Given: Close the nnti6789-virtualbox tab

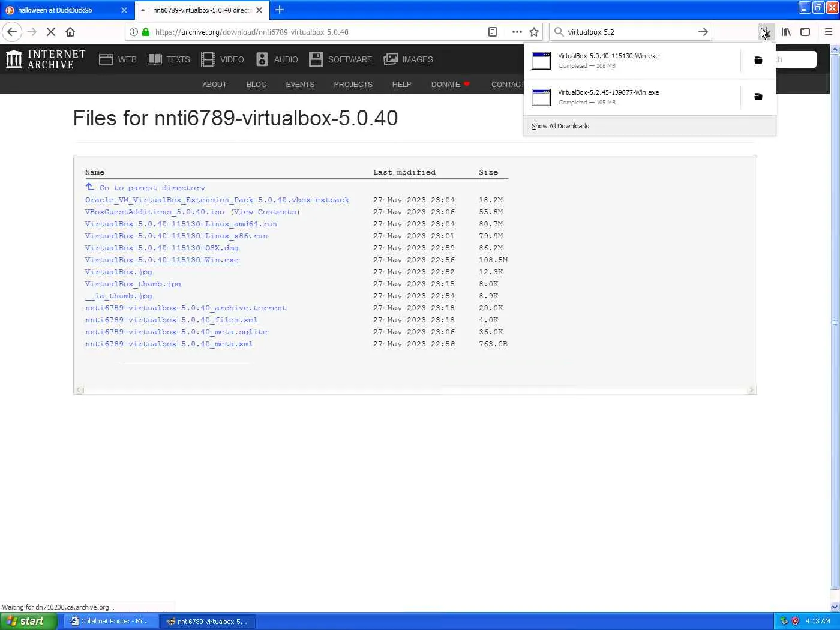Looking at the screenshot, I should [259, 10].
